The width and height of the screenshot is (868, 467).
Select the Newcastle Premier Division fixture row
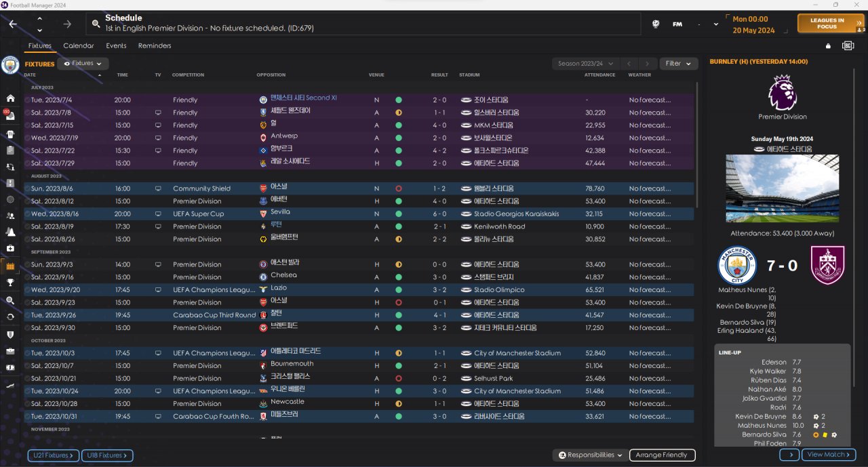pyautogui.click(x=360, y=403)
